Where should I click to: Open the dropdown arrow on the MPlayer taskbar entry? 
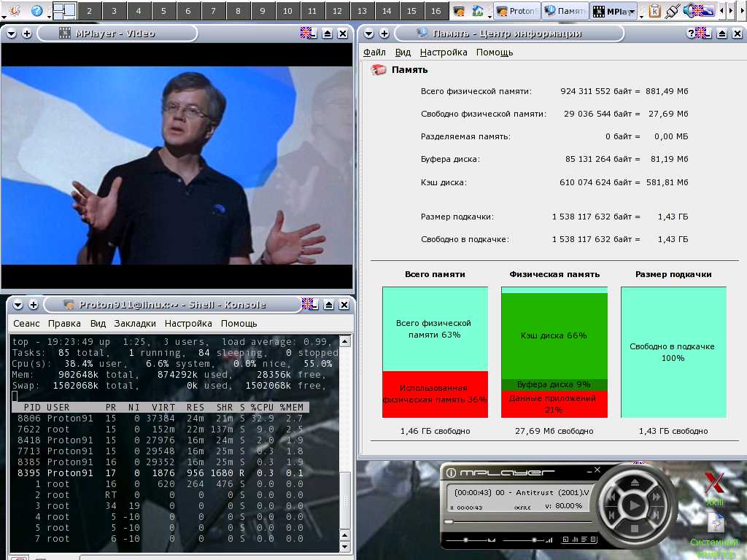pyautogui.click(x=632, y=12)
